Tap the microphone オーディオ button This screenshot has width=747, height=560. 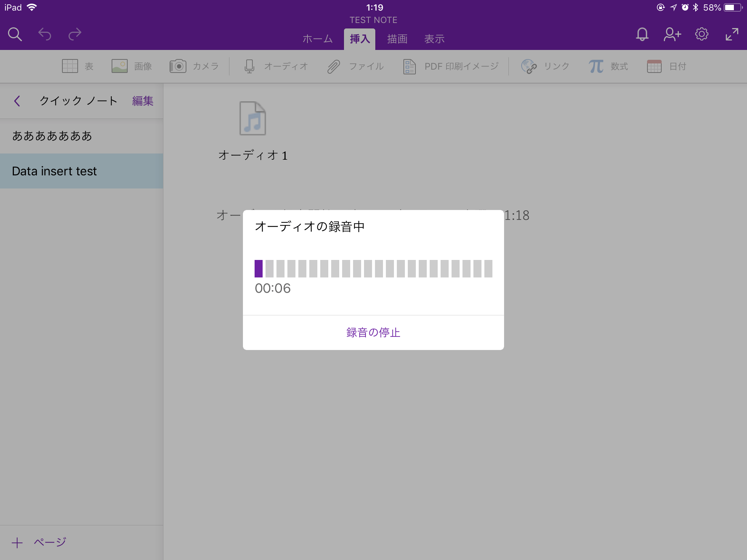tap(276, 66)
